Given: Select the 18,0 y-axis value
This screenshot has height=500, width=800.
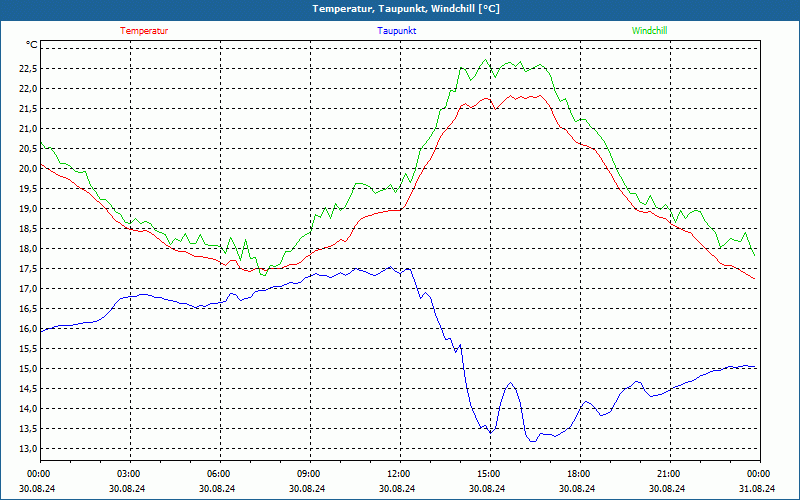Looking at the screenshot, I should pos(28,249).
